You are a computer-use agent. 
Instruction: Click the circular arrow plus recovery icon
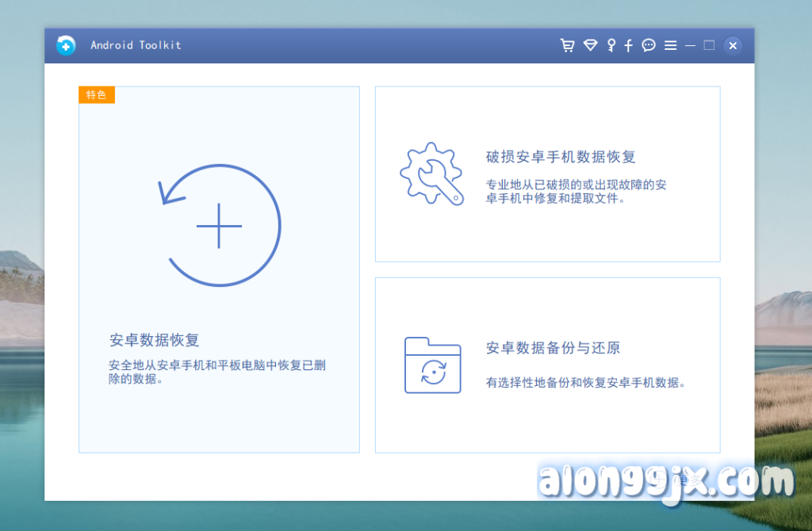pos(220,226)
